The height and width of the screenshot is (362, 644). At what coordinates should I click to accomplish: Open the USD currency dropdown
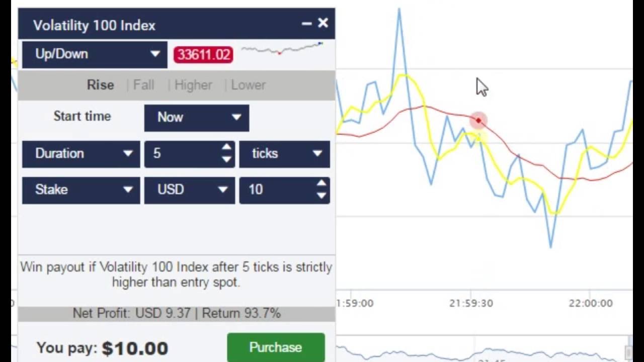click(189, 190)
